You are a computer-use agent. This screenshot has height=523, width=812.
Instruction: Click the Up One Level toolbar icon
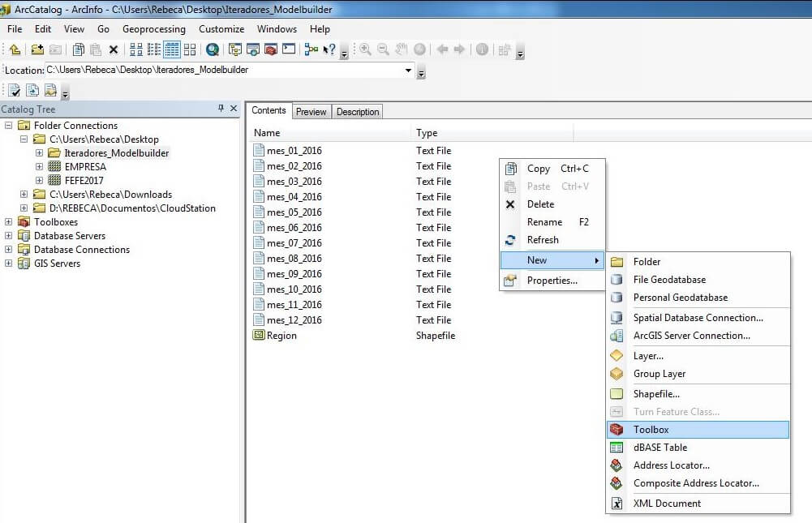[15, 49]
